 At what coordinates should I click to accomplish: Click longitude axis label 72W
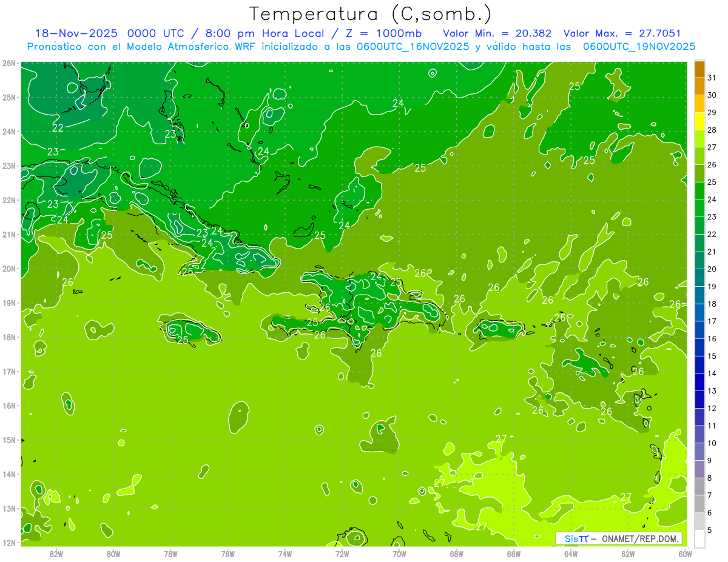pyautogui.click(x=342, y=554)
